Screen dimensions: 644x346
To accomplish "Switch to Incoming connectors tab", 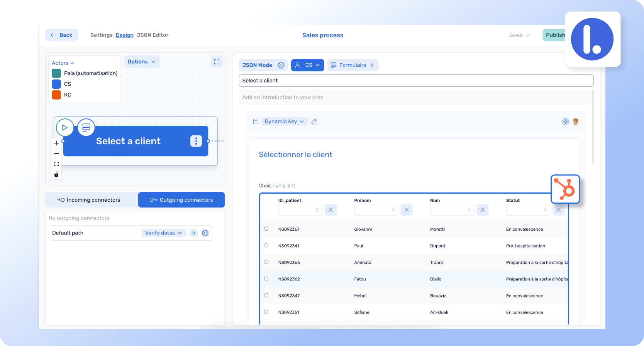I will point(92,200).
